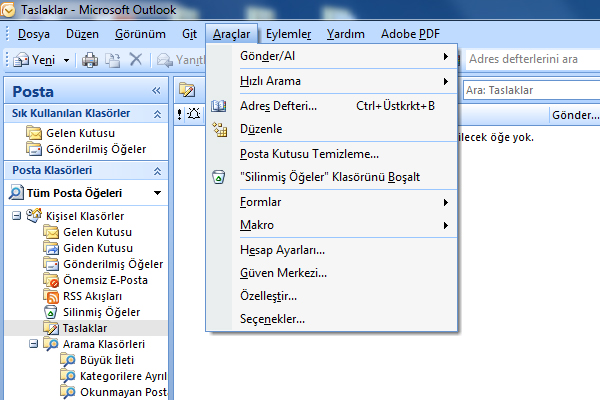Click the Yanıtla reply toolbar icon
This screenshot has height=400, width=600.
[x=165, y=60]
